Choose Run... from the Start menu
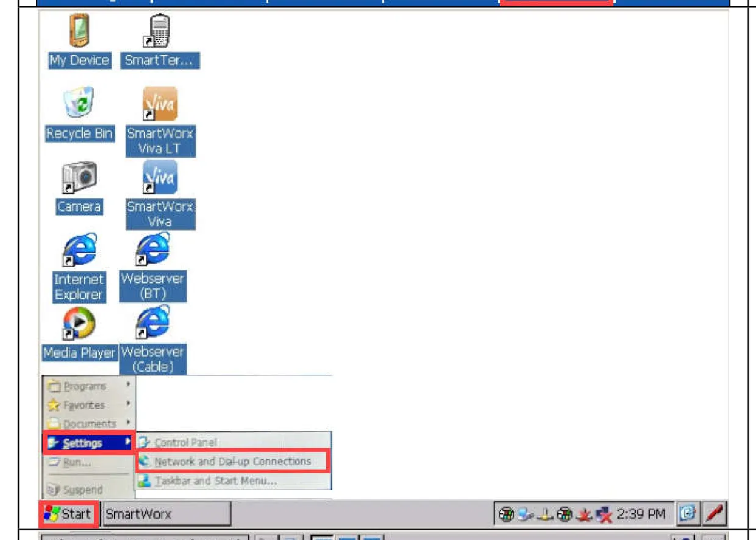The width and height of the screenshot is (756, 540). point(89,462)
